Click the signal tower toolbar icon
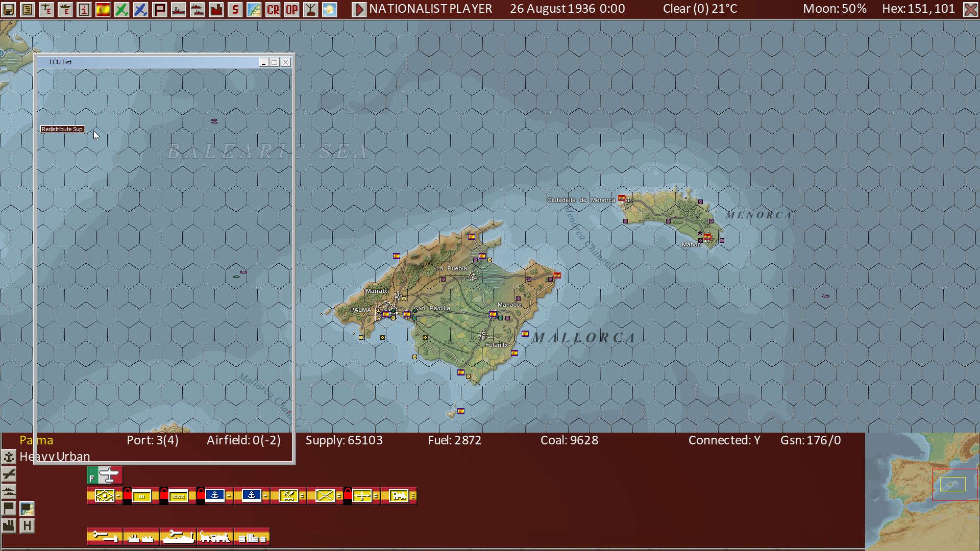Viewport: 980px width, 551px height. (310, 9)
